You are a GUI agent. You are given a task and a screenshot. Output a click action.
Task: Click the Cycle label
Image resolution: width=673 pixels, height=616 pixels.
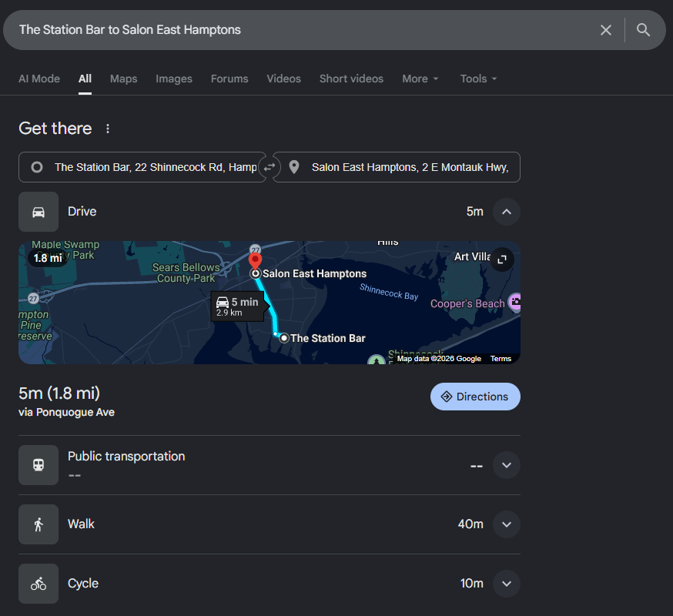tap(83, 584)
